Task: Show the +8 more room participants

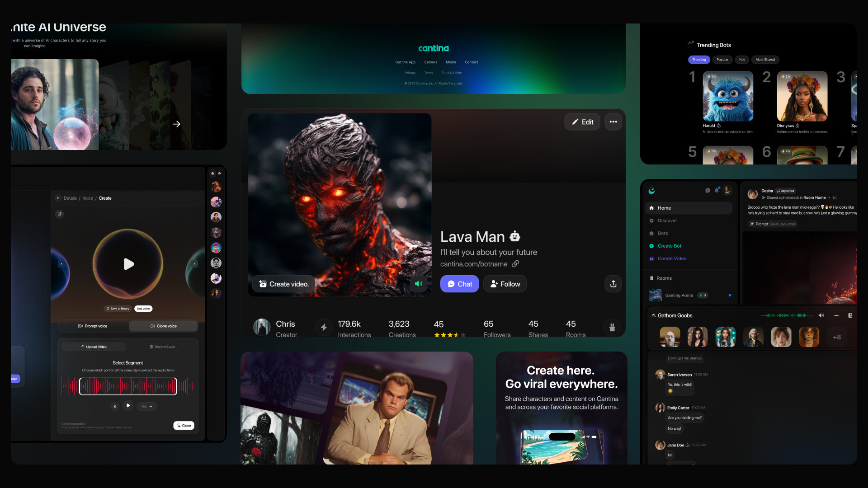Action: [837, 337]
